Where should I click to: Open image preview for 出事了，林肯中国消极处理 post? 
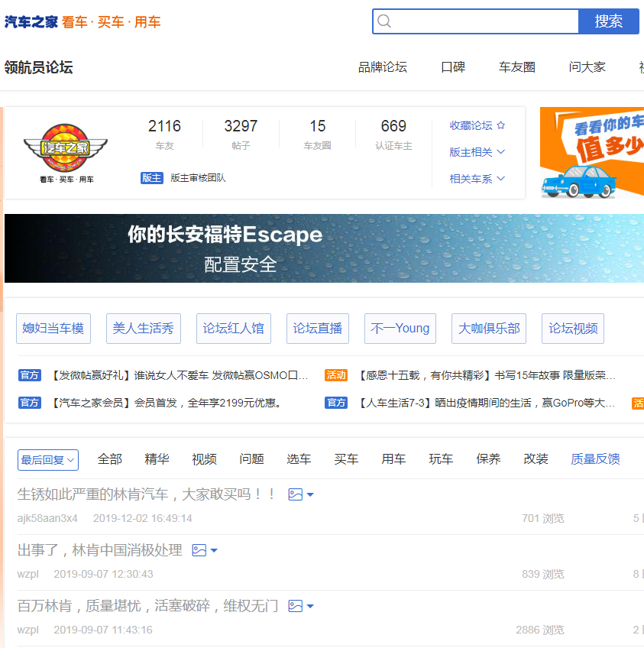point(199,550)
